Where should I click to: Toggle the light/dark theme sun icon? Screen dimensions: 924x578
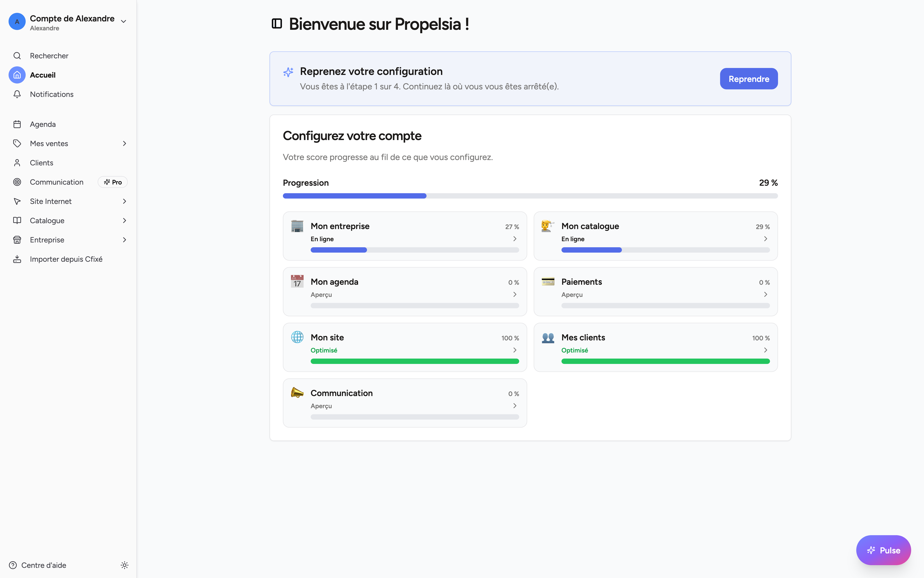click(124, 565)
